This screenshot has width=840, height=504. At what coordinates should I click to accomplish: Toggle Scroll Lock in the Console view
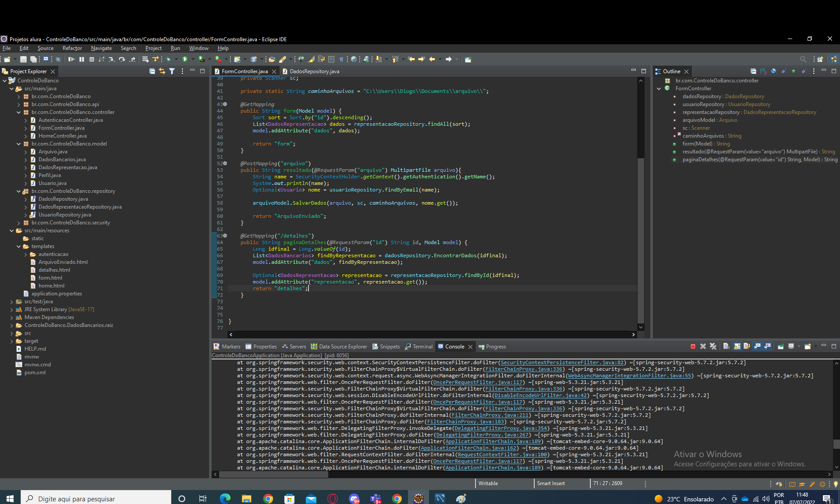click(x=736, y=346)
